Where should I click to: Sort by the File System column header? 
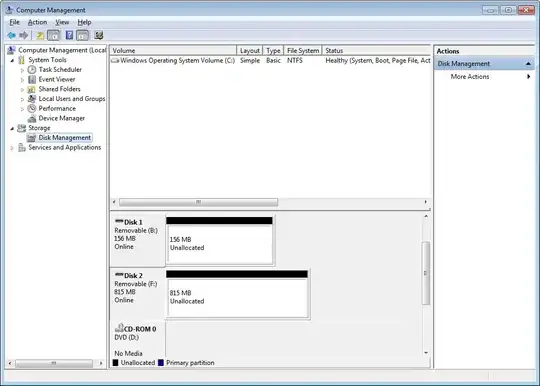click(303, 51)
